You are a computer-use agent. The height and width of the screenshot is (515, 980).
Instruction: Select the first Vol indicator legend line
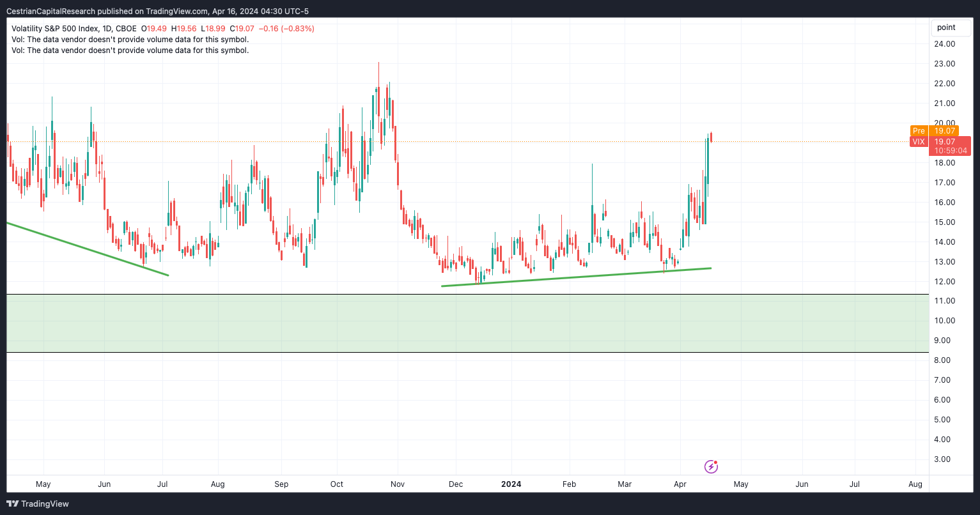tap(130, 40)
